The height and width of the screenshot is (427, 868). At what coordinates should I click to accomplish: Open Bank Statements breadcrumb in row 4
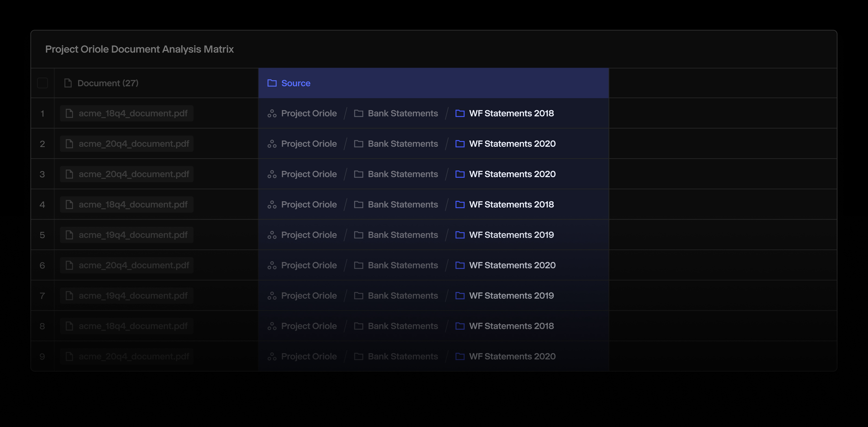(x=403, y=205)
